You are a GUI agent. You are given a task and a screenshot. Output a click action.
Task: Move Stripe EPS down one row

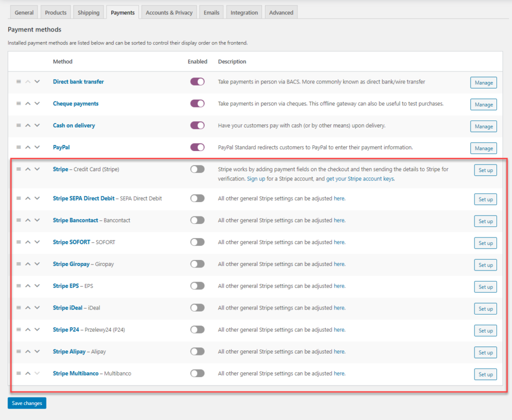[37, 286]
